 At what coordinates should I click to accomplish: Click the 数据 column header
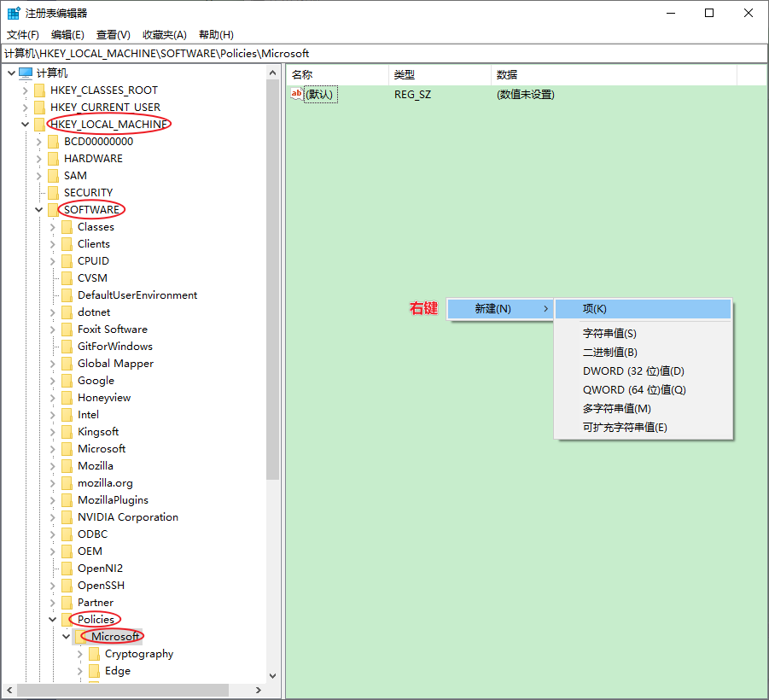[614, 75]
